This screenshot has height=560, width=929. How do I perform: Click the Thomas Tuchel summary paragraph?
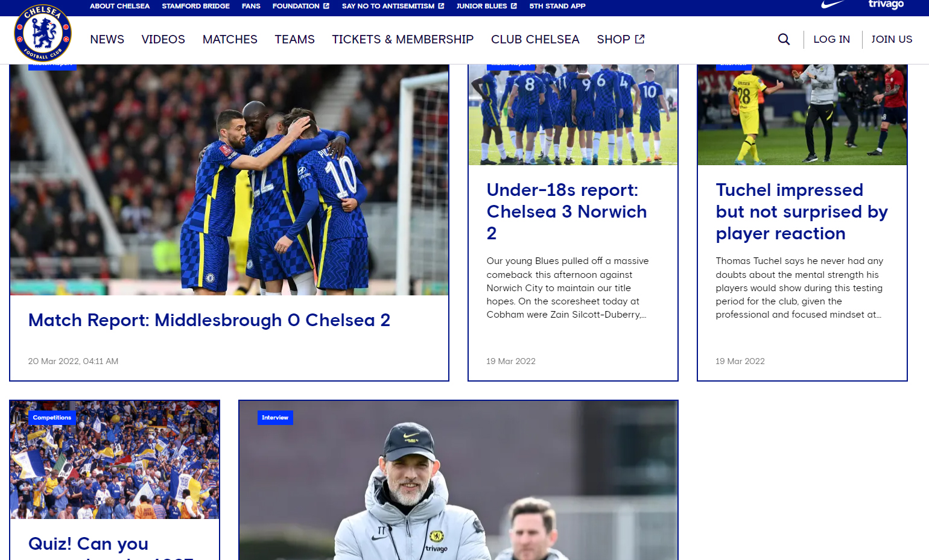[x=799, y=288]
